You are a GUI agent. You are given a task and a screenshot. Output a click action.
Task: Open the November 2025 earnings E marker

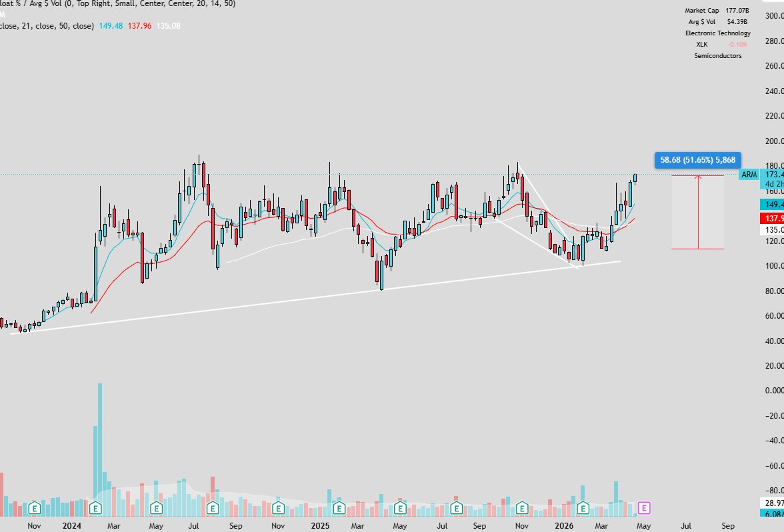(522, 509)
